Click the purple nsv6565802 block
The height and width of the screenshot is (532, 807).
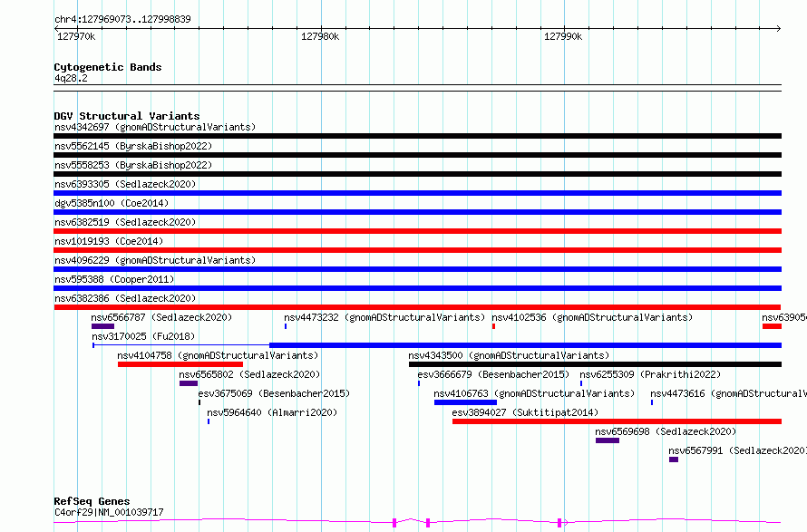[x=189, y=384]
